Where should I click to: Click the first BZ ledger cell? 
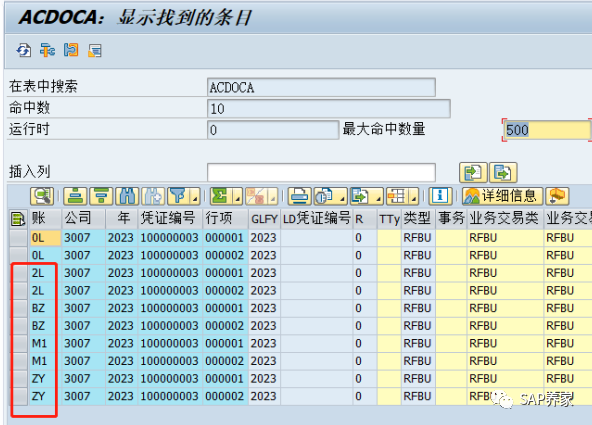[45, 308]
